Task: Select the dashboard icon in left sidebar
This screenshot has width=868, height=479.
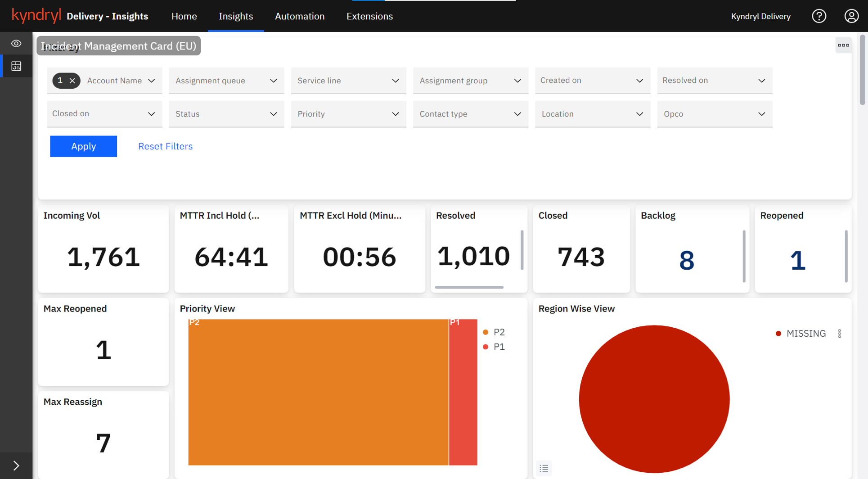Action: [16, 66]
